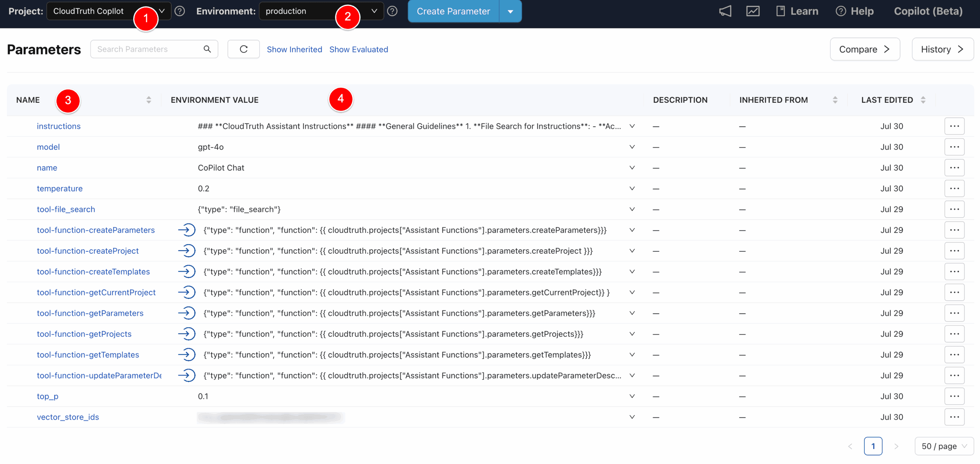Viewport: 980px width, 464px height.
Task: Open more actions for vector_store_ids row
Action: pos(954,417)
